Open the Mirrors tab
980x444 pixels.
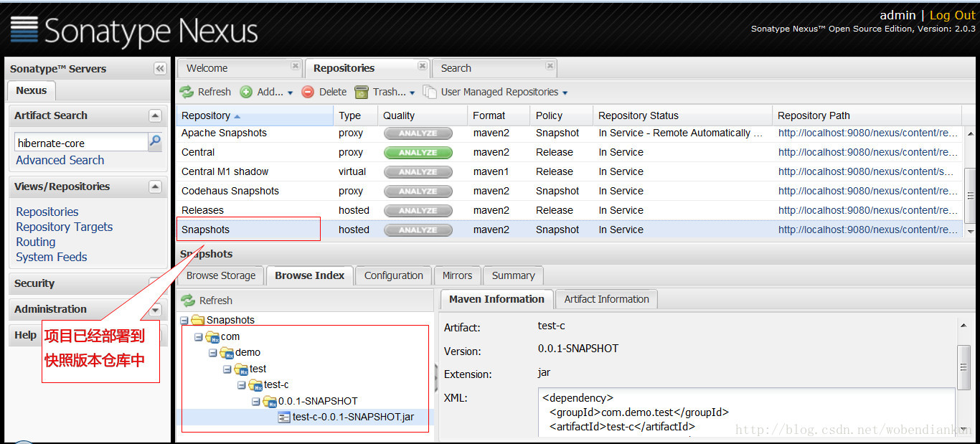point(457,275)
